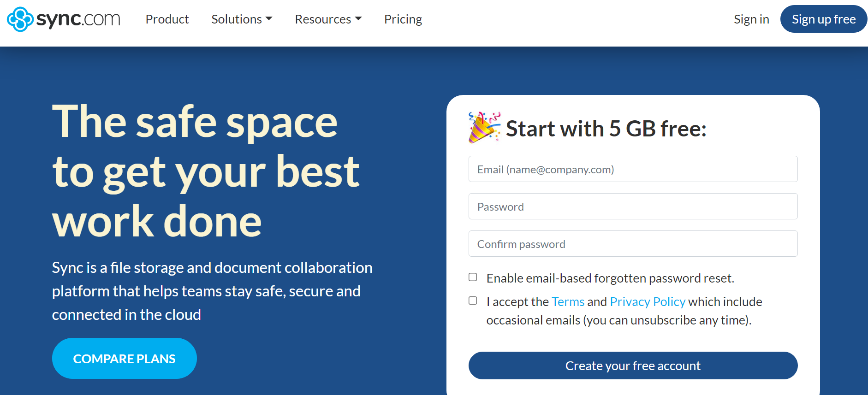The image size is (868, 395).
Task: Focus the Password input field
Action: pos(633,206)
